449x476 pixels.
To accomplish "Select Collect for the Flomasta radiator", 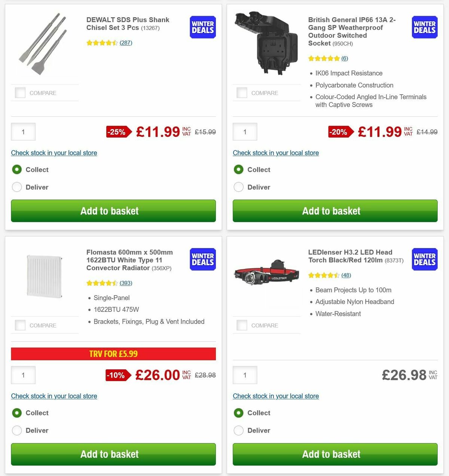I will click(17, 413).
